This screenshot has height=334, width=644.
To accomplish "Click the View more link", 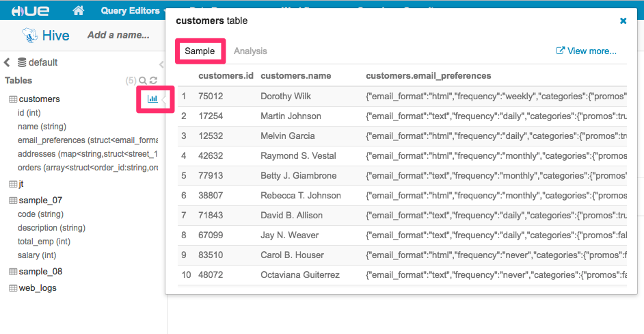I will pyautogui.click(x=587, y=51).
